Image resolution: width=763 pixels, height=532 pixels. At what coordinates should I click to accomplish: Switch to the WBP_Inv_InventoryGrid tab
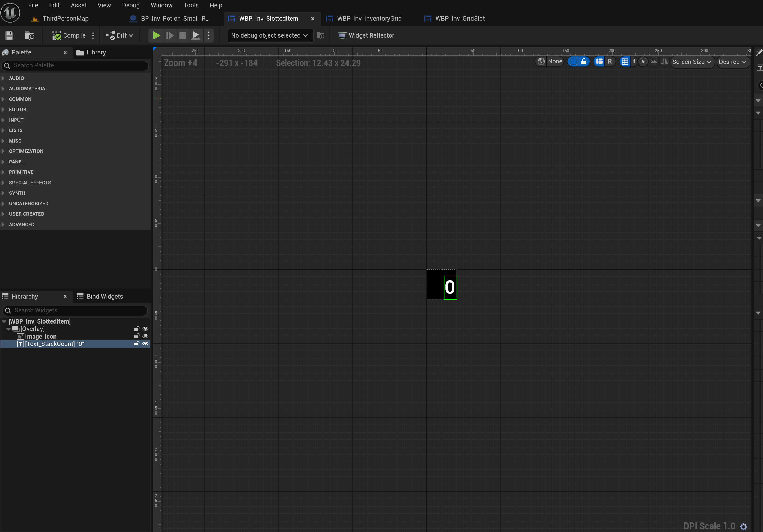click(x=369, y=19)
